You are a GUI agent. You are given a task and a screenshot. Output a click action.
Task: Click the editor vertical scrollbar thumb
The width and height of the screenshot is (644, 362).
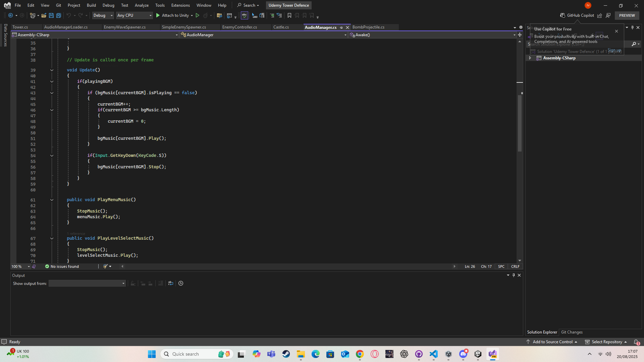pyautogui.click(x=520, y=123)
